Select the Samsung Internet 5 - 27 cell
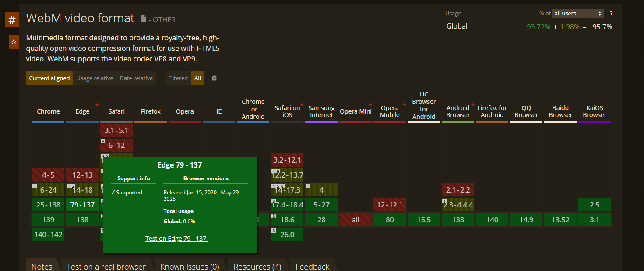 (x=321, y=205)
